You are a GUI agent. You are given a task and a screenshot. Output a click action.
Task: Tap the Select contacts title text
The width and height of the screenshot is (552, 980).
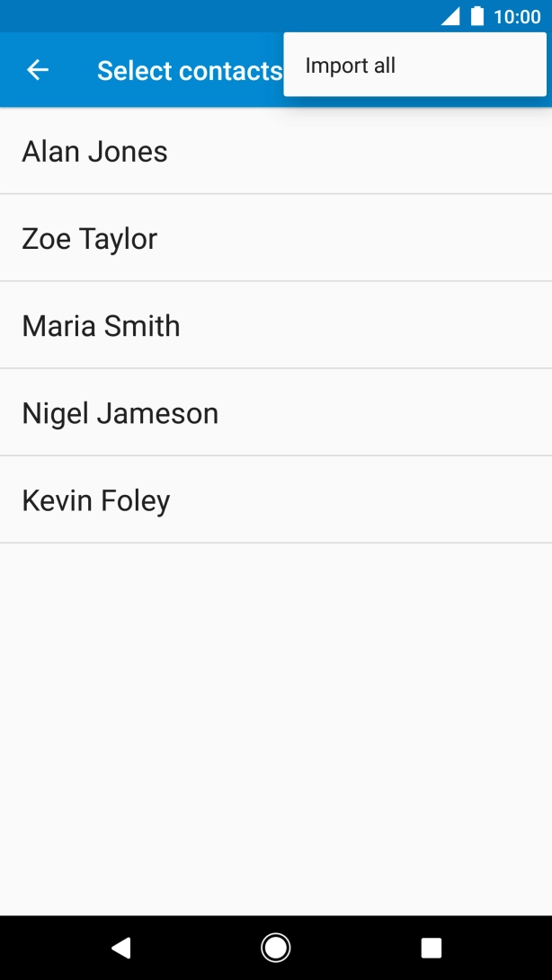[189, 71]
